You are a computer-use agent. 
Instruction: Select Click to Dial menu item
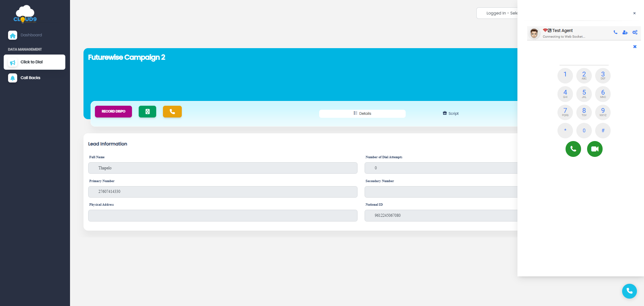(34, 62)
